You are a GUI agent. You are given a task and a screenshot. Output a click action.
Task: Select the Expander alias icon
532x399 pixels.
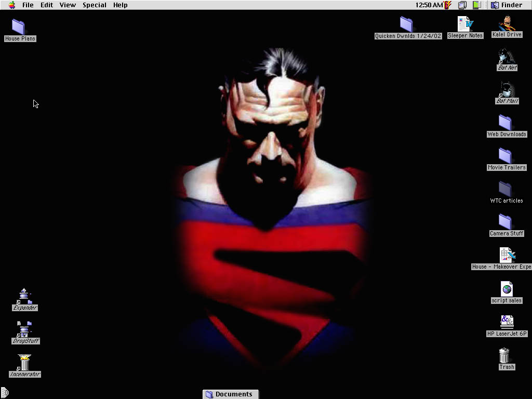pyautogui.click(x=24, y=296)
